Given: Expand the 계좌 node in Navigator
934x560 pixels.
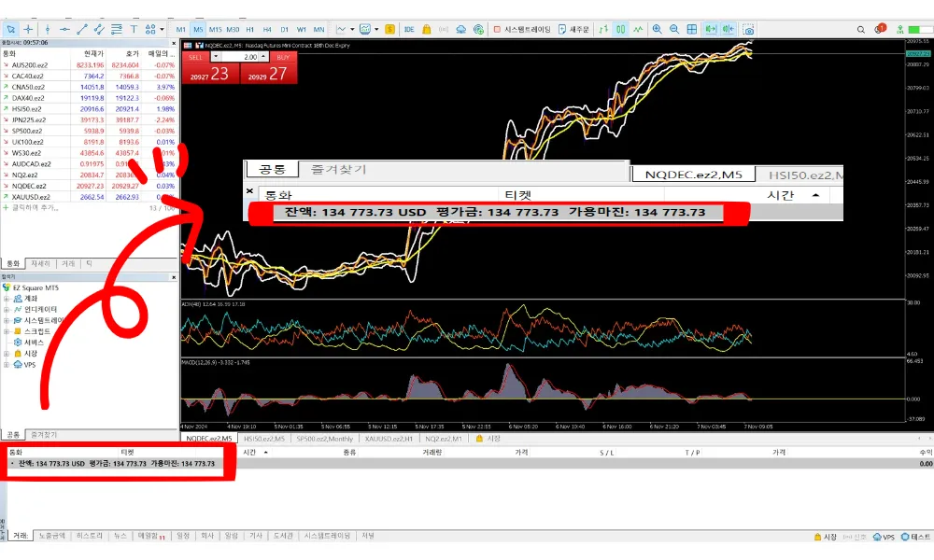Looking at the screenshot, I should click(6, 299).
